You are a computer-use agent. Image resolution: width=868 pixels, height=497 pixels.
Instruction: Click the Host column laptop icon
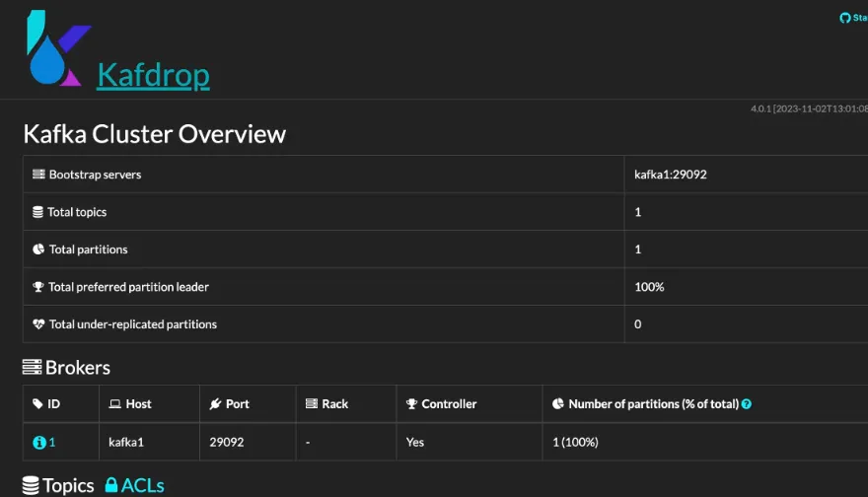tap(115, 404)
